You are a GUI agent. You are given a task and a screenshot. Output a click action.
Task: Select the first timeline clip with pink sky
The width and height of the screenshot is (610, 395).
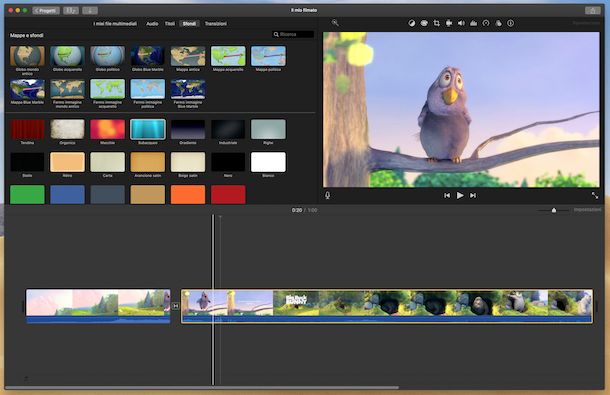pyautogui.click(x=98, y=306)
